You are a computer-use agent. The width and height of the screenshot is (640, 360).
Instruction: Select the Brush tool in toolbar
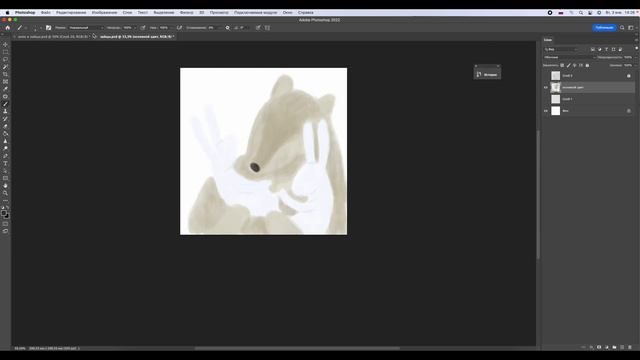[x=5, y=104]
